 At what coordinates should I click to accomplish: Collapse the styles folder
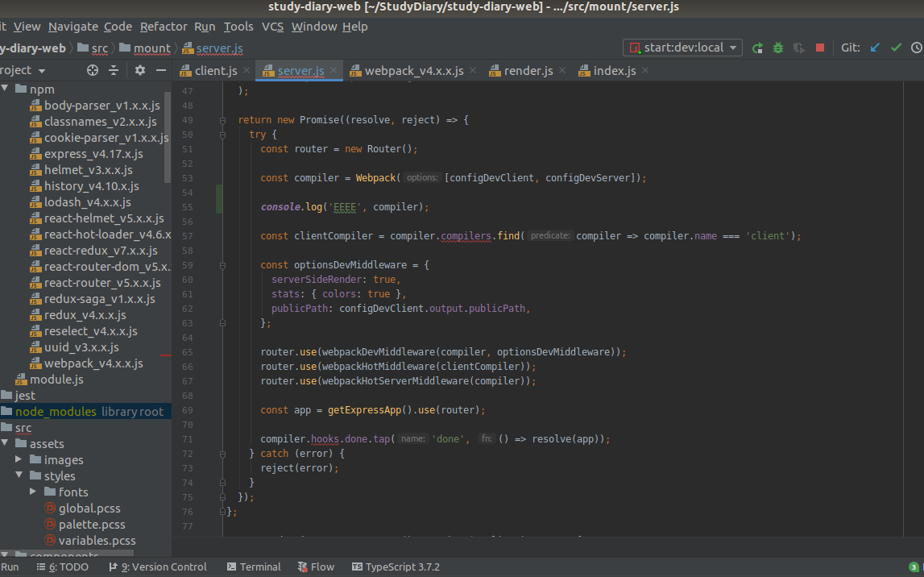(x=19, y=475)
